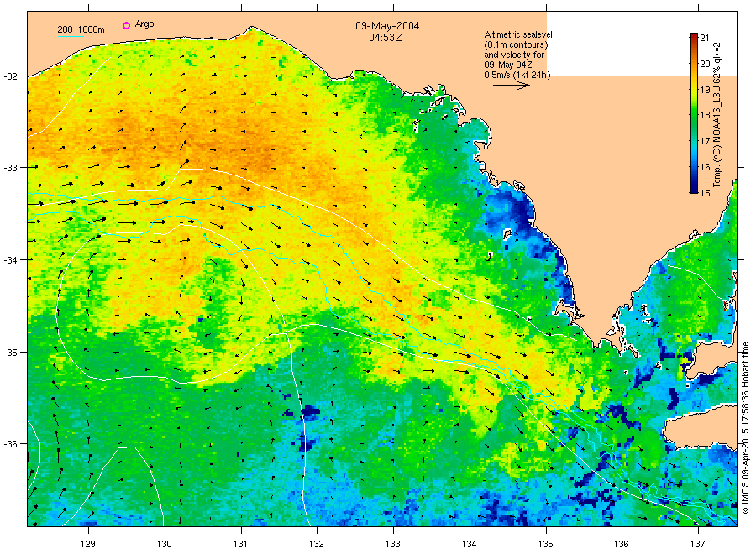The height and width of the screenshot is (554, 756).
Task: Click the "200 1000m" depth contour label
Action: click(81, 29)
